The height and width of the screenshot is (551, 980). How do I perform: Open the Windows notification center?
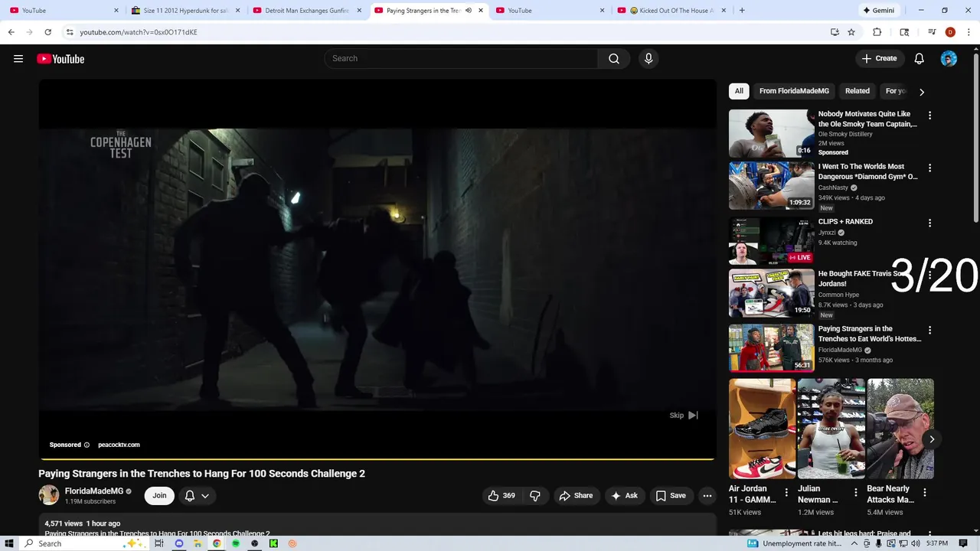tap(963, 543)
